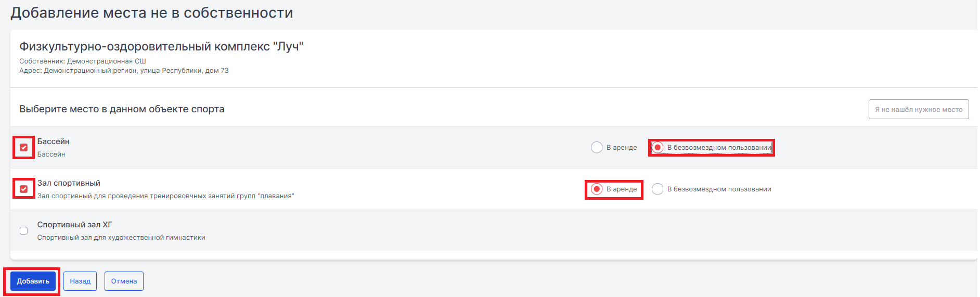The height and width of the screenshot is (297, 980).
Task: Go back with the Назад button
Action: (80, 281)
